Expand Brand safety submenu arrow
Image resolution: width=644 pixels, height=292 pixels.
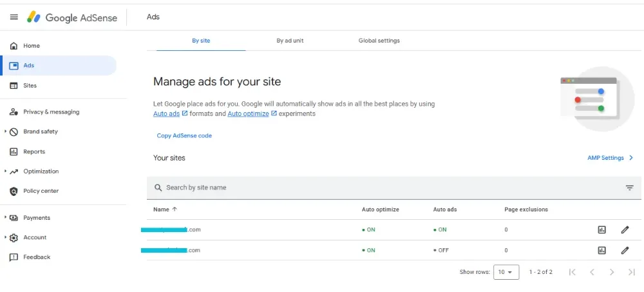[x=5, y=131]
